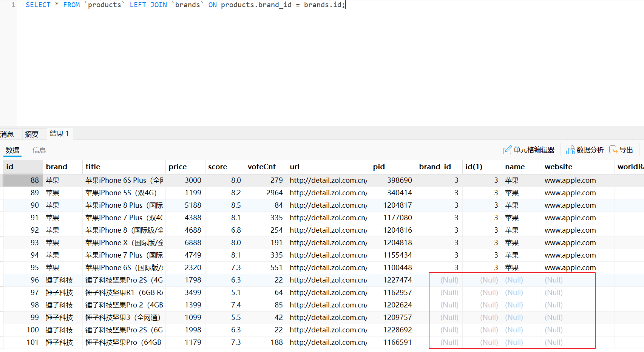Click the id(1) column header
Viewport: 644px width, 352px height.
[474, 167]
